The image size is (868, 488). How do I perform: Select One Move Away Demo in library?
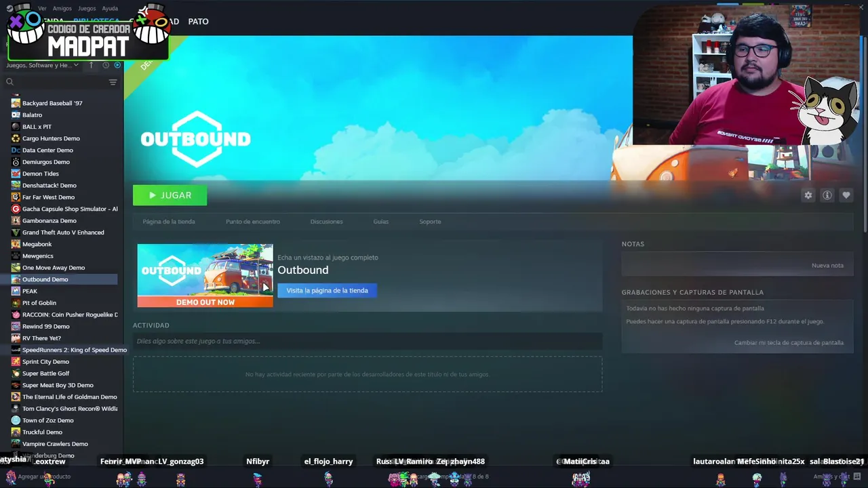pyautogui.click(x=54, y=268)
